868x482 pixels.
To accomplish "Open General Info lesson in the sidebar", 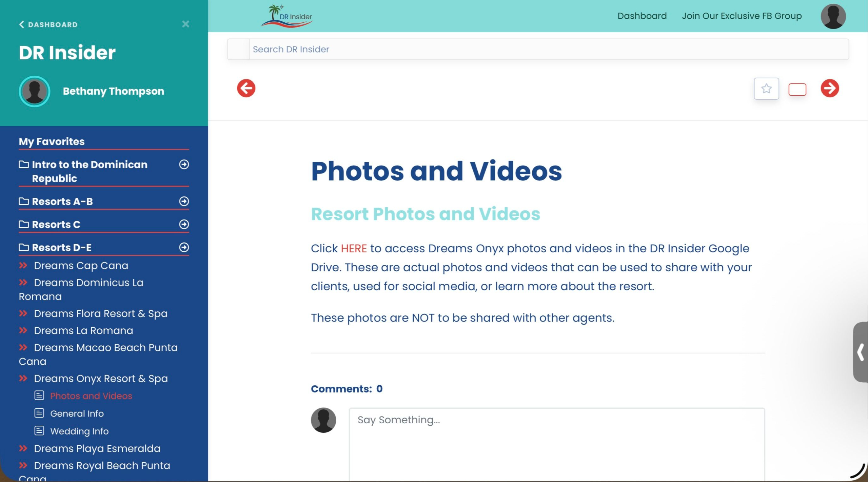I will pyautogui.click(x=77, y=414).
